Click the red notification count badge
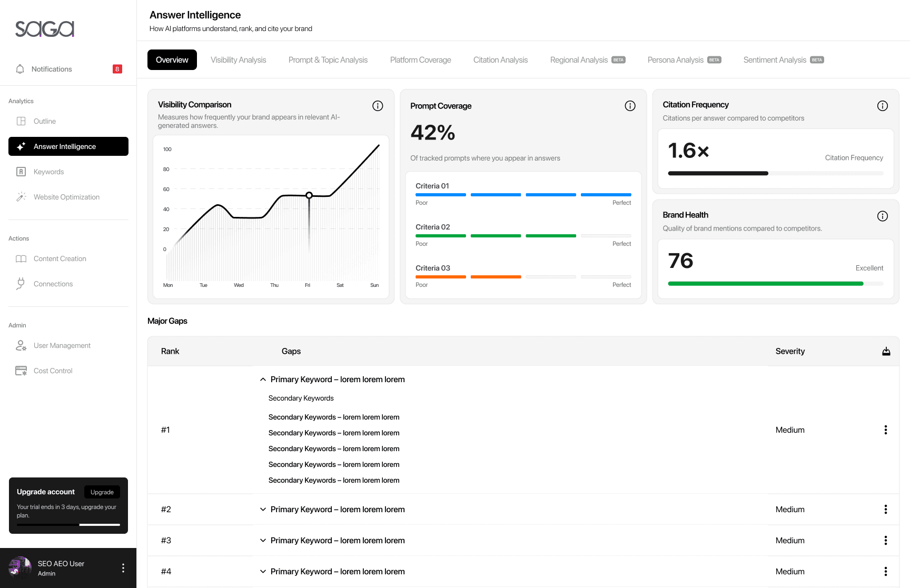This screenshot has width=910, height=588. click(117, 69)
